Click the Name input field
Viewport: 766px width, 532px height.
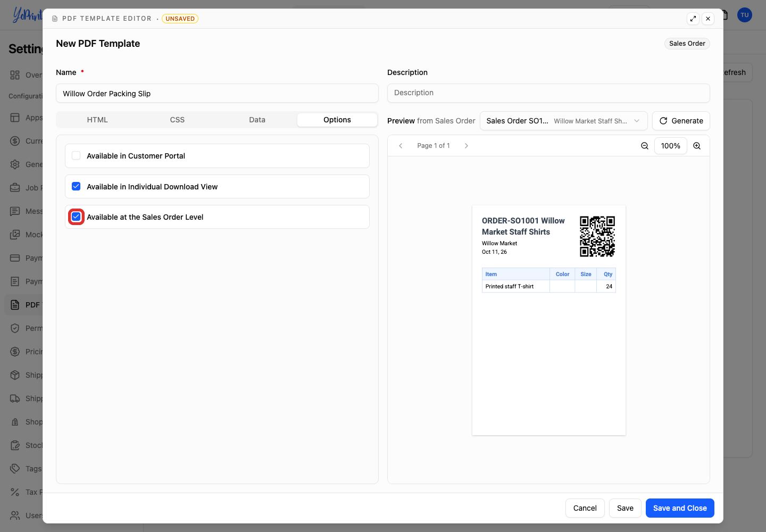pos(217,93)
